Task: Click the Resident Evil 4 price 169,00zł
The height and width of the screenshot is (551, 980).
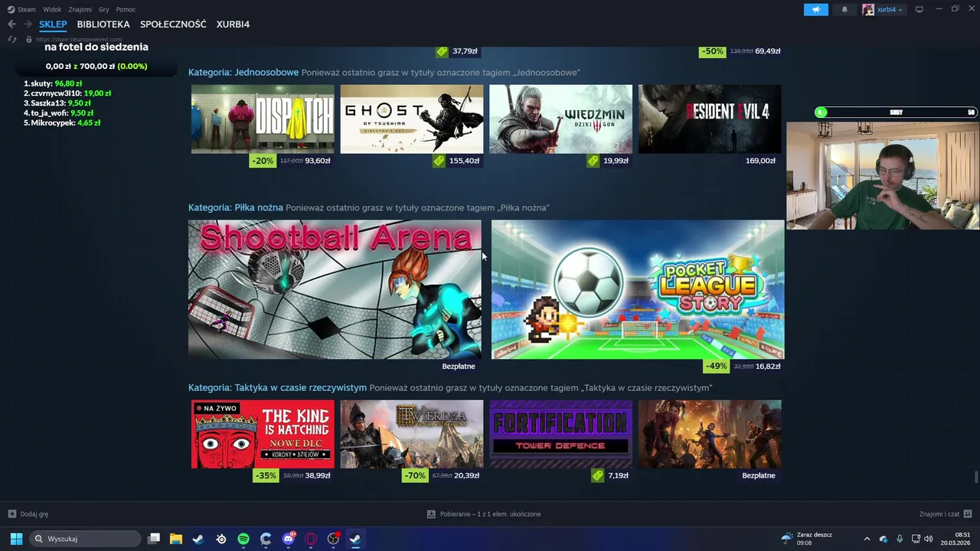Action: click(x=760, y=161)
